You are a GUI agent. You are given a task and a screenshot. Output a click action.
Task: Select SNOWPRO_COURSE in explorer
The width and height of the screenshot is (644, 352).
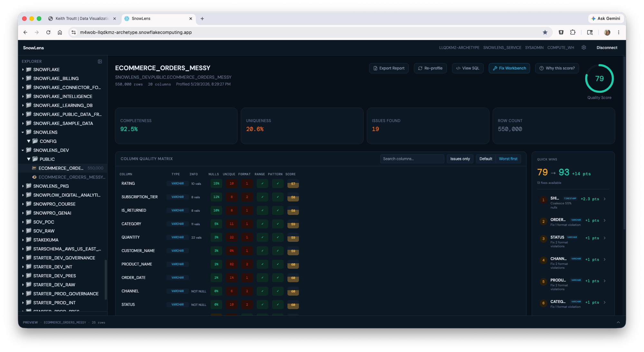pos(54,204)
